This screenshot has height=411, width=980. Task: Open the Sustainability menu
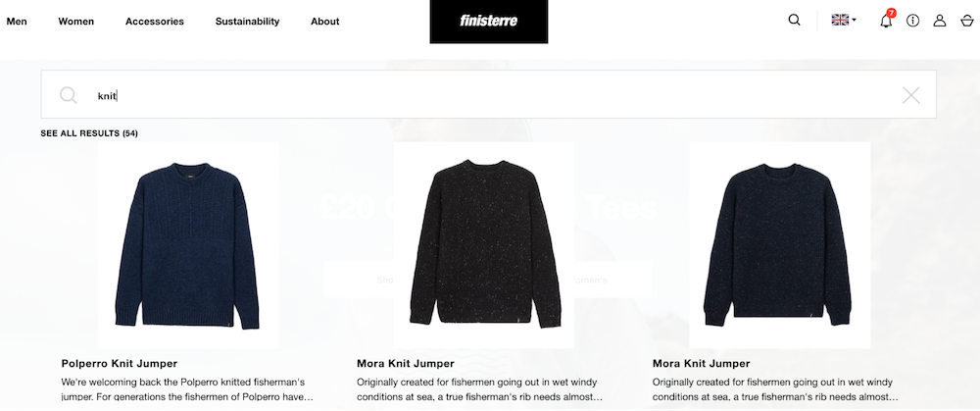pos(248,22)
